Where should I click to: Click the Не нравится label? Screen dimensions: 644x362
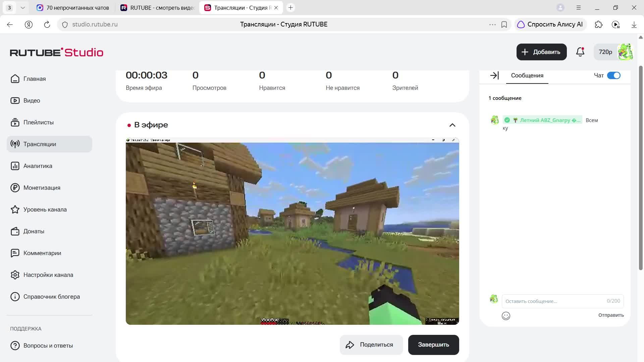coord(342,88)
